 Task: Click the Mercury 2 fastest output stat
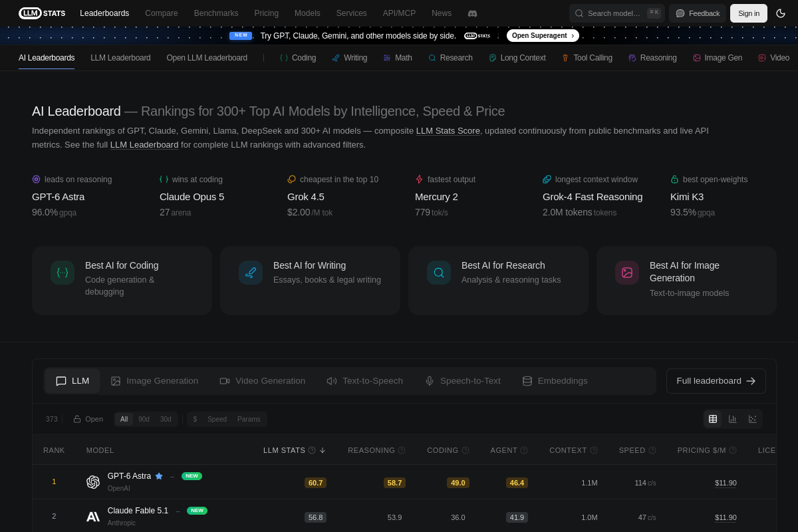tap(446, 197)
